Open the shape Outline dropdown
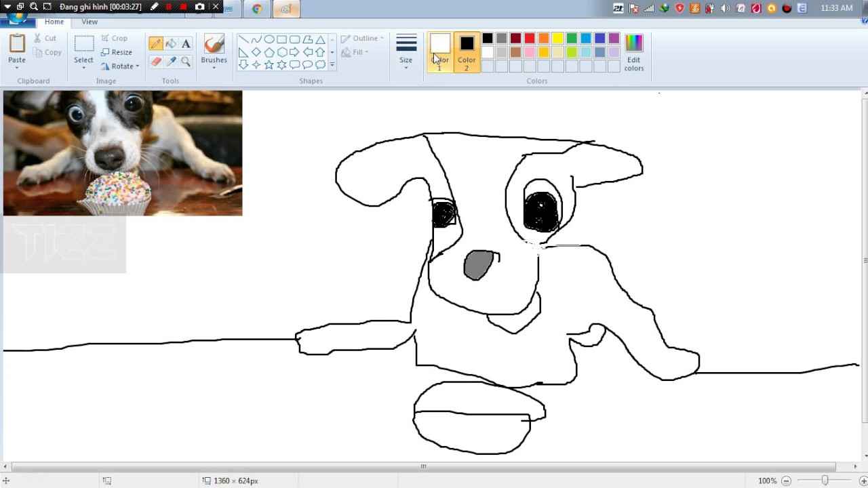Screen dimensions: 868x488 [362, 39]
